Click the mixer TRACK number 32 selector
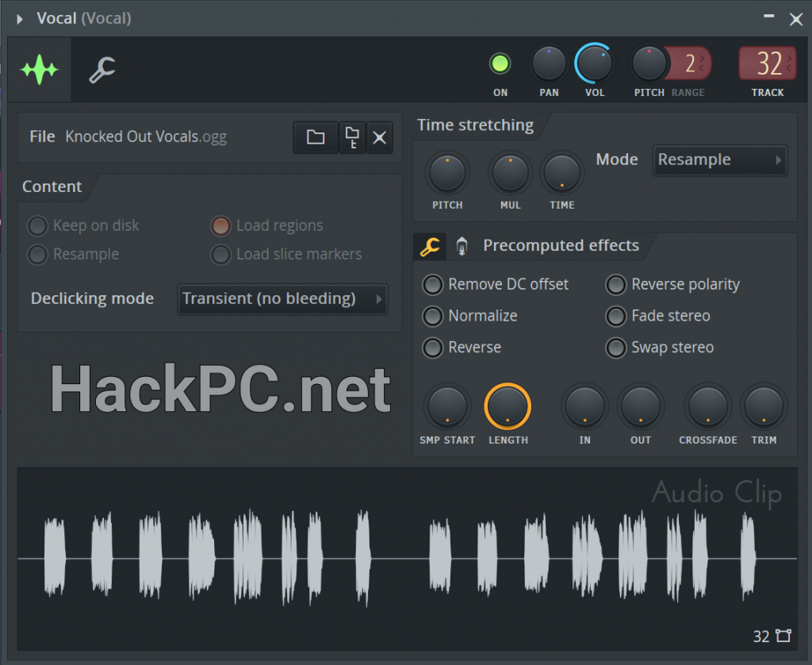Image resolution: width=812 pixels, height=665 pixels. click(x=767, y=63)
